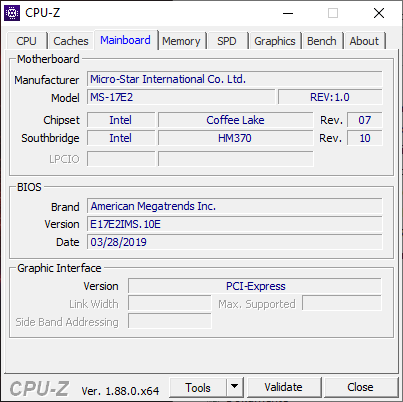Click the BIOS Date field 03/28/2019
This screenshot has height=402, width=403.
tap(235, 242)
